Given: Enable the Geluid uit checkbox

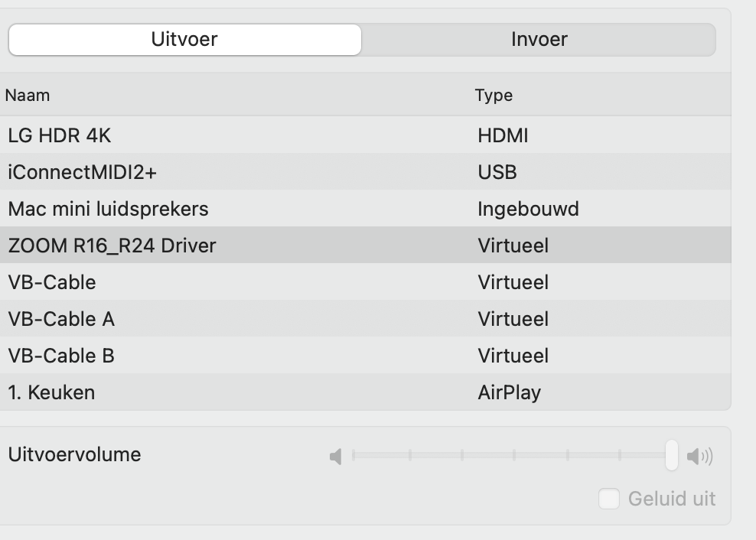Looking at the screenshot, I should tap(608, 499).
